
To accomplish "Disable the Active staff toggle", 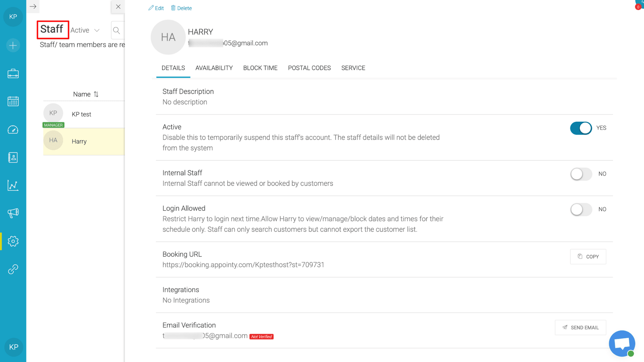I will [581, 128].
